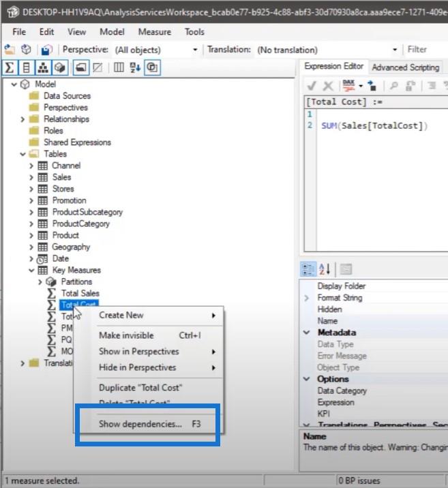Expand the Relationships folder
Viewport: 448px width, 488px height.
pyautogui.click(x=23, y=119)
